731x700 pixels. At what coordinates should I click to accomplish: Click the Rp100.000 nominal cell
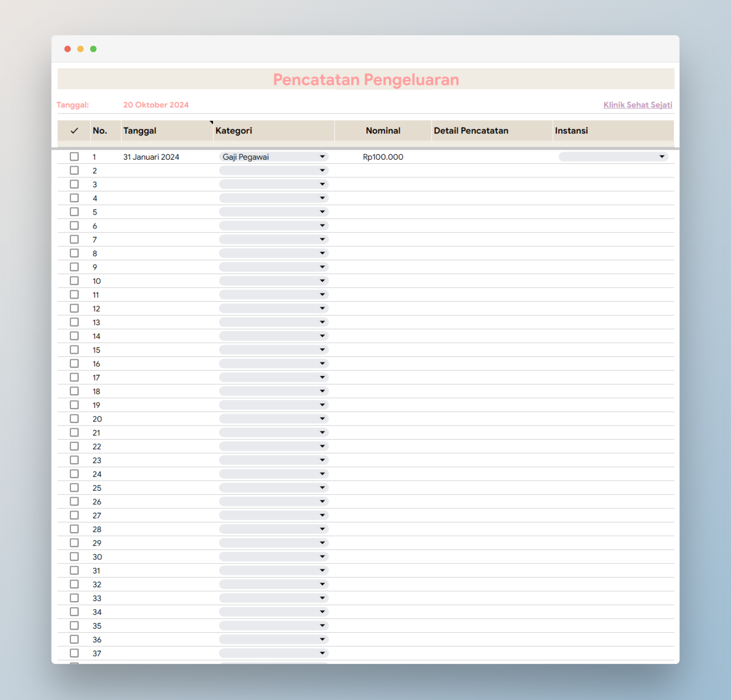(x=383, y=157)
